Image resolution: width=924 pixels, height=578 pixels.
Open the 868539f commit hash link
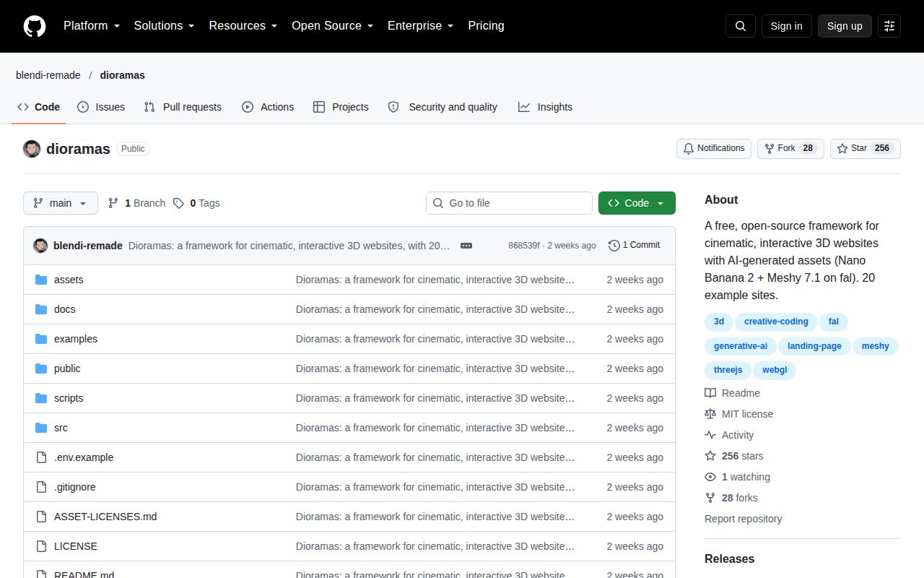(523, 246)
